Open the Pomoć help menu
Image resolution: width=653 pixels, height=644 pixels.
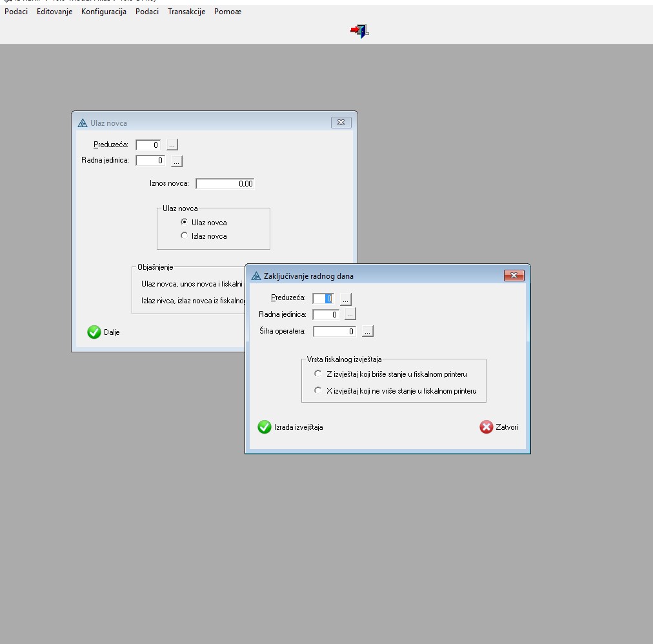click(x=228, y=12)
